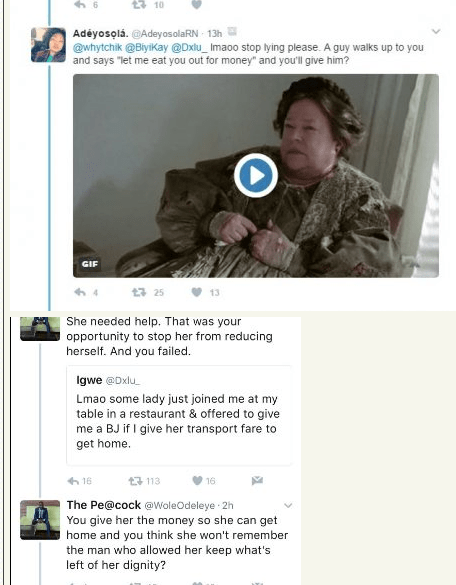Send via direct message envelope icon

coord(257,481)
